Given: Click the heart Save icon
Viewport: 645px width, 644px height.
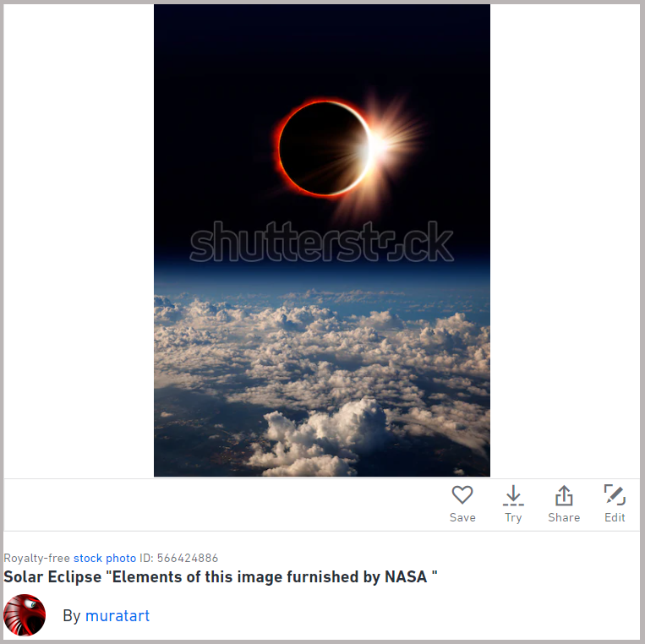Looking at the screenshot, I should tap(462, 494).
